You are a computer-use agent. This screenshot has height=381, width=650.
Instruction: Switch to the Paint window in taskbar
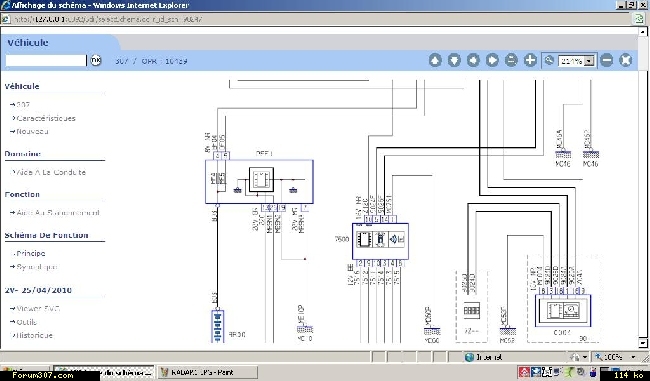coord(207,373)
